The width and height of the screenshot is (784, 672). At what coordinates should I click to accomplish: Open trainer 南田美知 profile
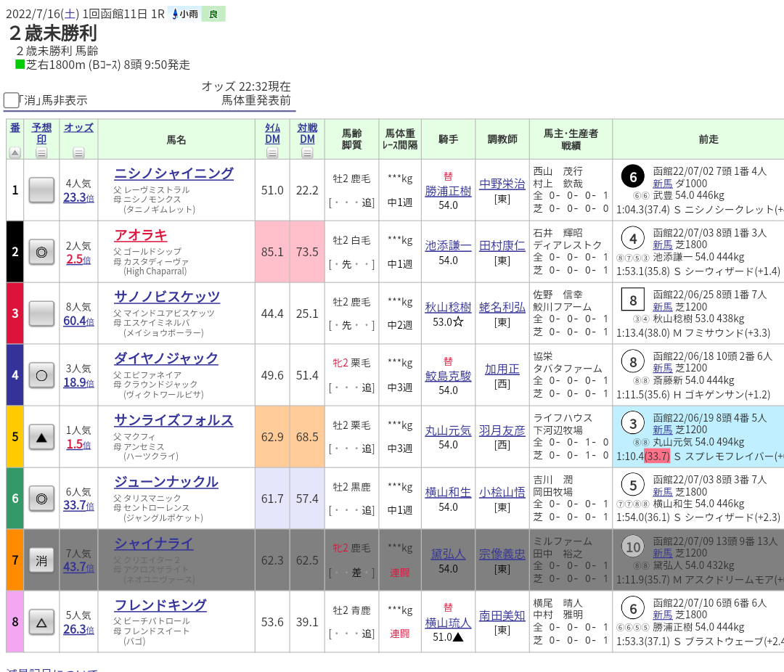pos(502,615)
